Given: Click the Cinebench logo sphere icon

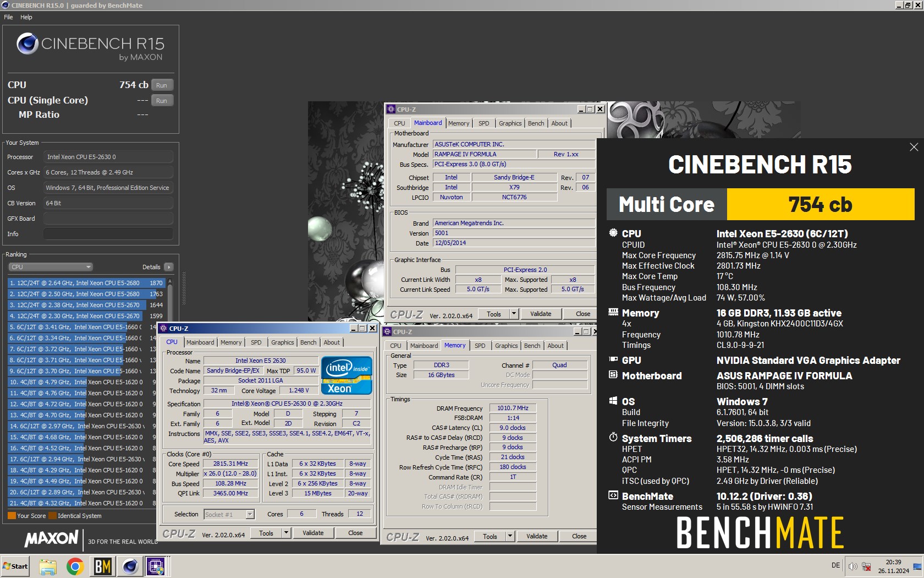Looking at the screenshot, I should [27, 43].
